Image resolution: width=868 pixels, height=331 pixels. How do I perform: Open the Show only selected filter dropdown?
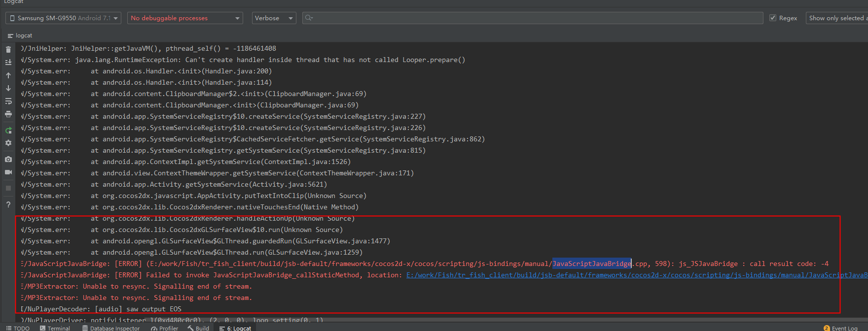[x=836, y=18]
